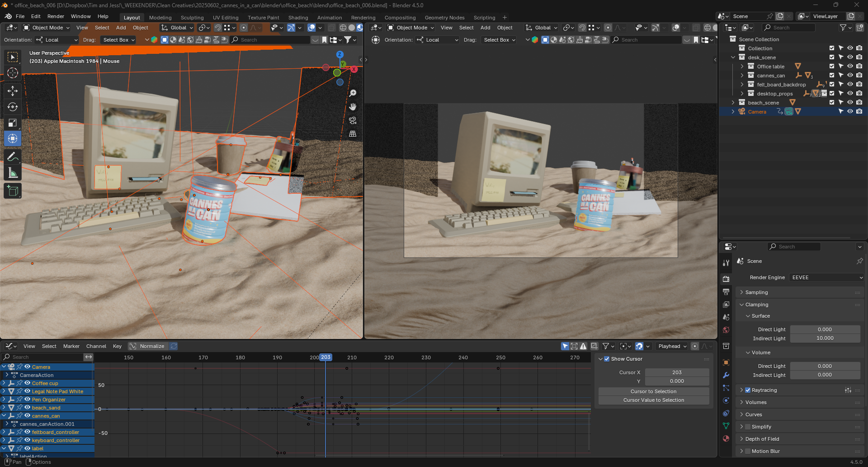
Task: Switch to the Shading workspace tab
Action: coord(298,18)
